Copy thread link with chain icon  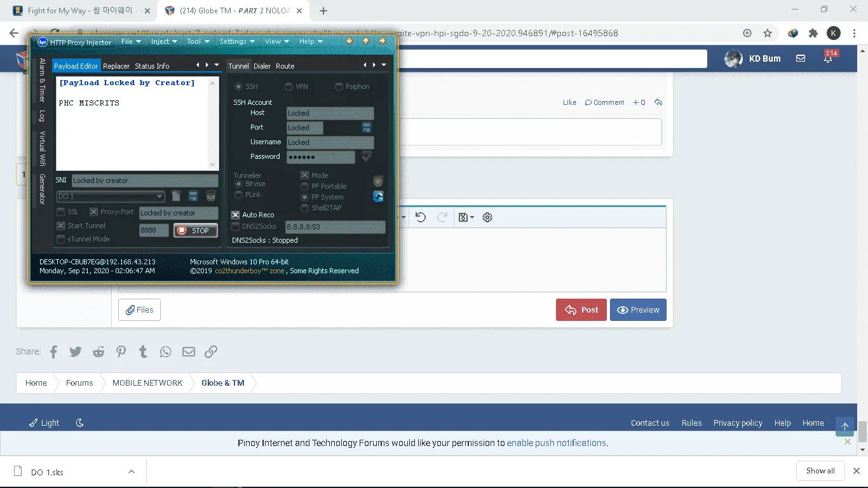click(211, 351)
